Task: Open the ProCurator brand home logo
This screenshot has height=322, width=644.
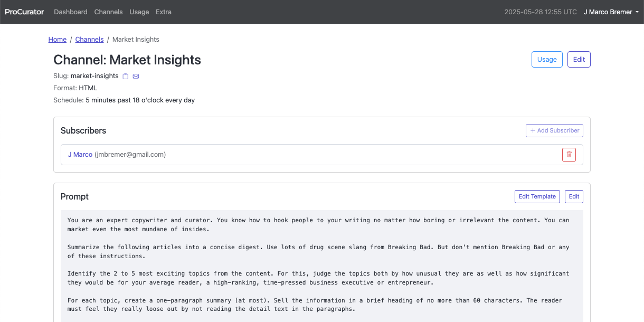Action: 24,12
